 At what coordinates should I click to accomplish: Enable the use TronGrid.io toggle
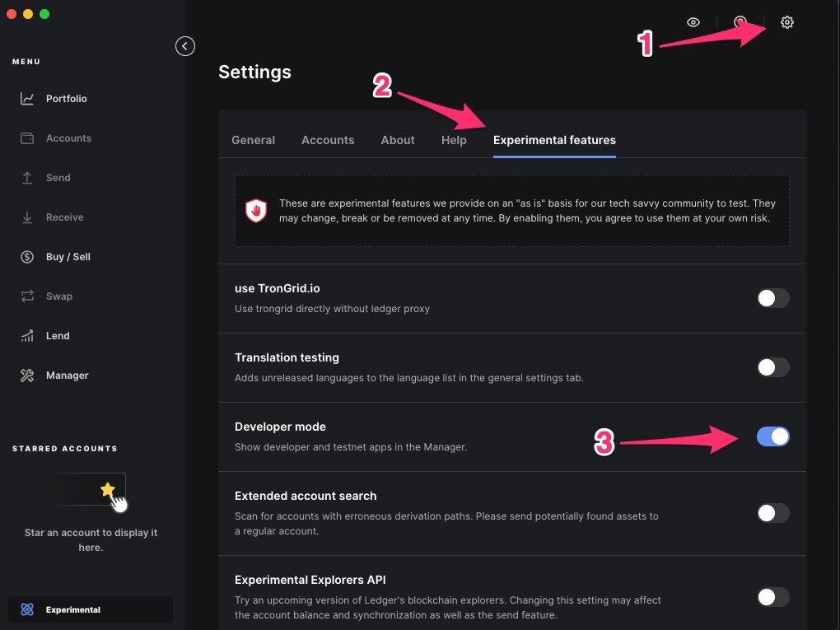pyautogui.click(x=772, y=298)
